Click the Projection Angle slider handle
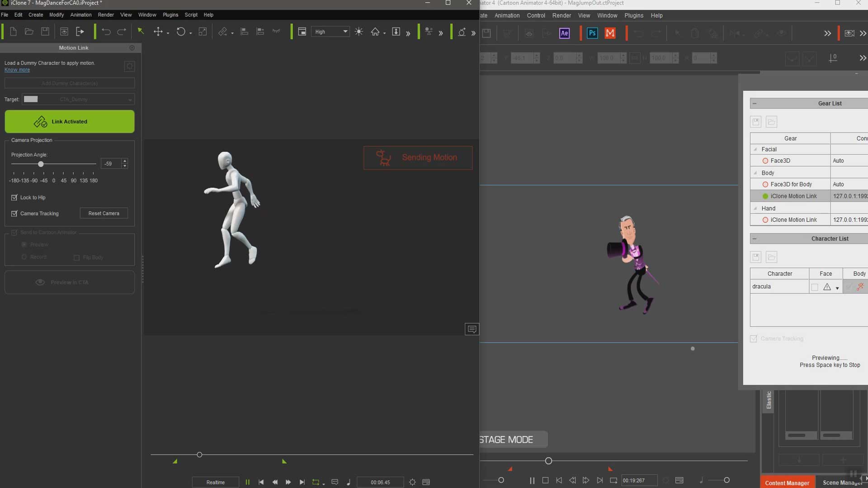 [x=41, y=164]
